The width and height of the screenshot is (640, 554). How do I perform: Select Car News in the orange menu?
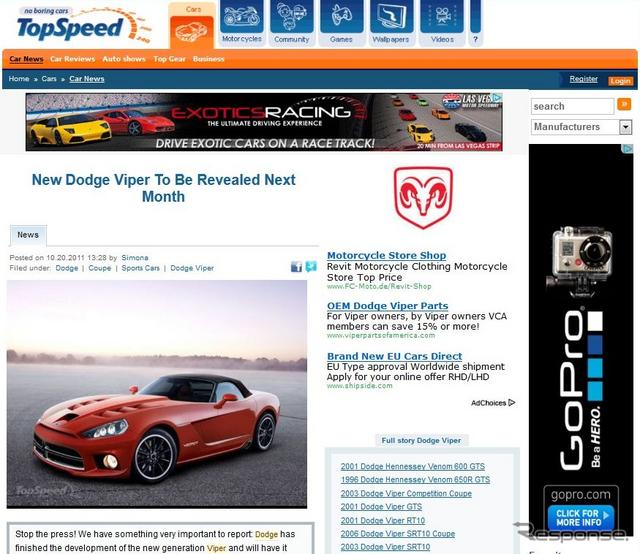point(26,59)
